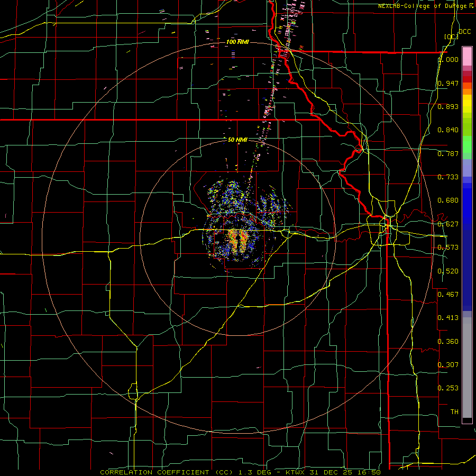Click the 0.253 legend value
The image size is (476, 476).
coord(448,388)
